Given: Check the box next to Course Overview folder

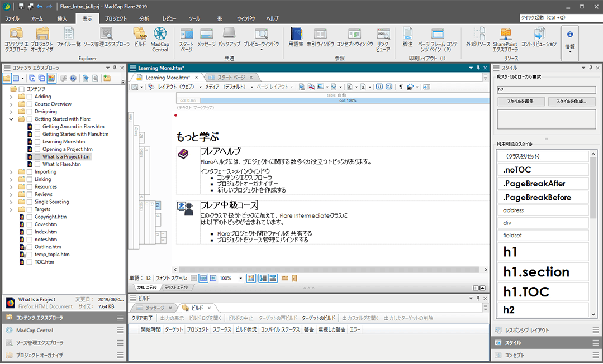Looking at the screenshot, I should click(30, 104).
